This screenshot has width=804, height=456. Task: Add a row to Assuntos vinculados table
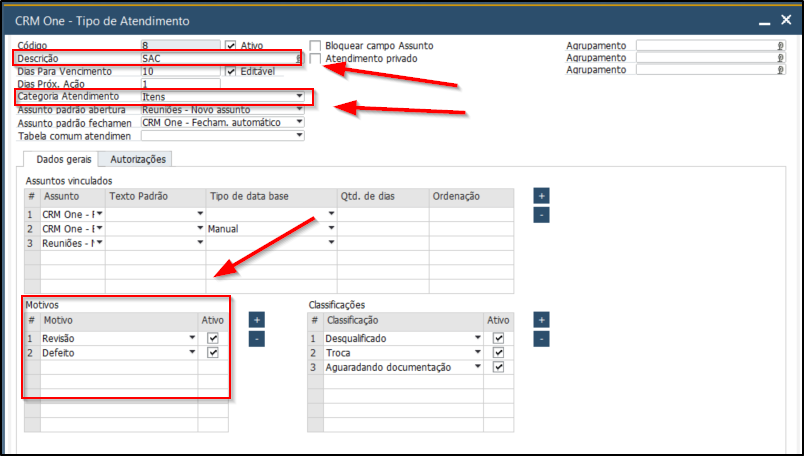[x=540, y=196]
